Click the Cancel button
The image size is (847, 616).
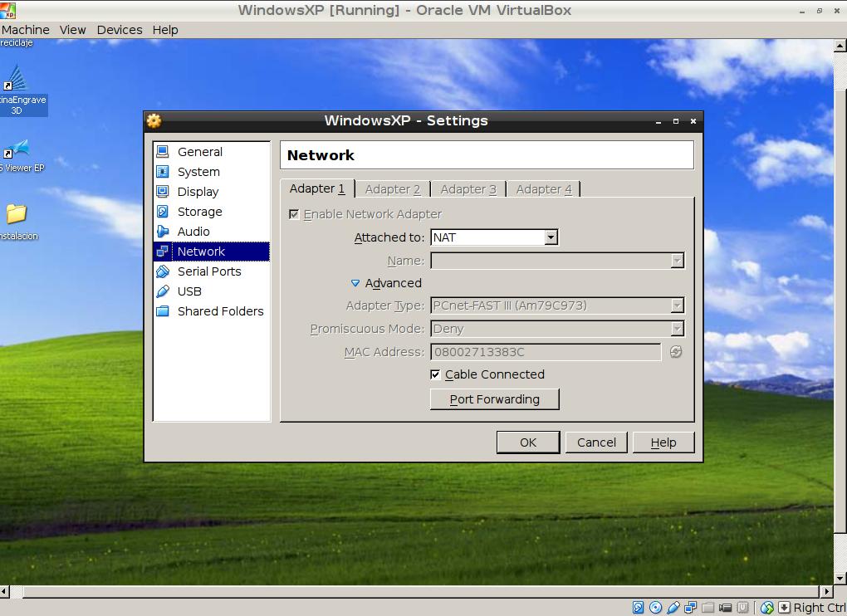tap(596, 442)
